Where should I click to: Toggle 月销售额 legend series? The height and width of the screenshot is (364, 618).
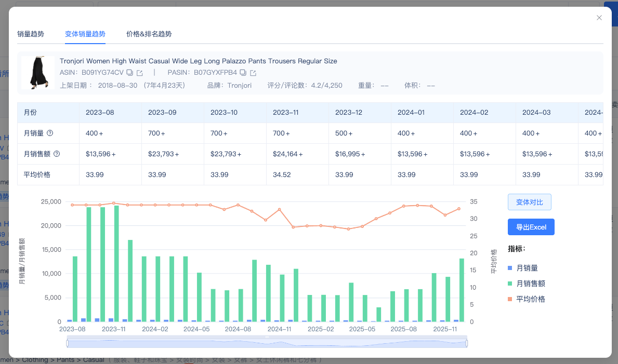[526, 284]
